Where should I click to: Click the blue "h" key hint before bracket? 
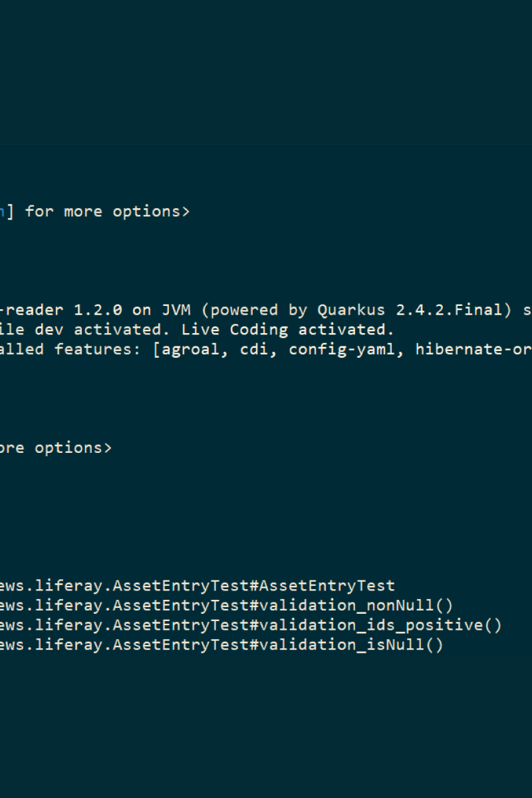(2, 211)
